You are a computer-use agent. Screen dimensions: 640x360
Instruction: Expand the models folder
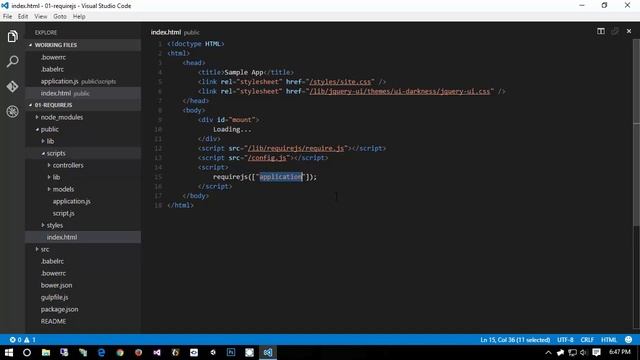click(83, 189)
